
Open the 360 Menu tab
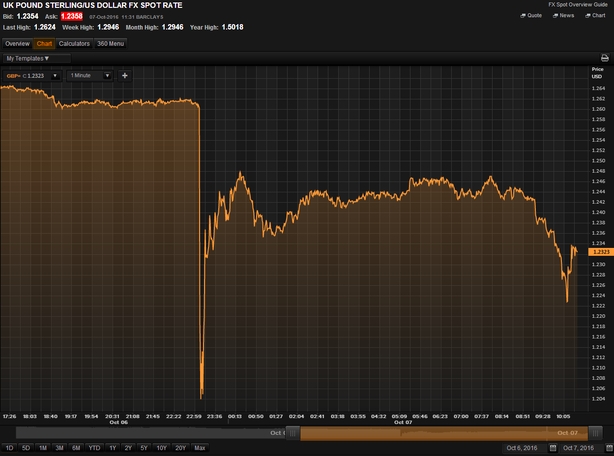point(110,43)
